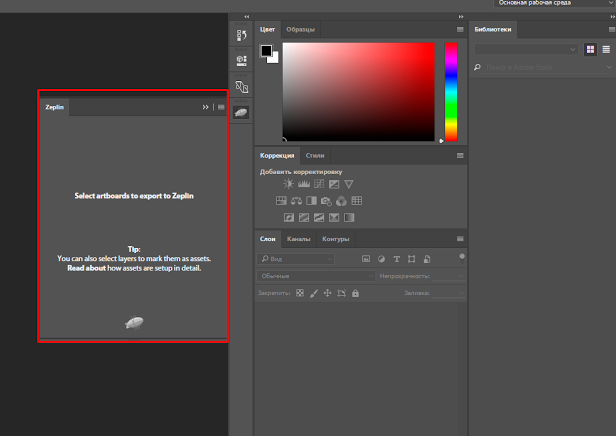Screen dimensions: 616x436
Task: Open the Коррекция panel flyout menu
Action: pyautogui.click(x=460, y=156)
